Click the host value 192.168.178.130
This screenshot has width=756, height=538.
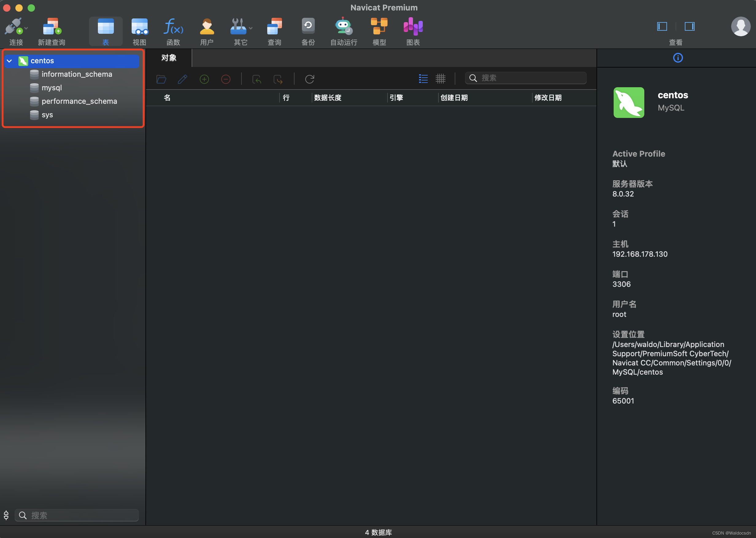click(639, 254)
